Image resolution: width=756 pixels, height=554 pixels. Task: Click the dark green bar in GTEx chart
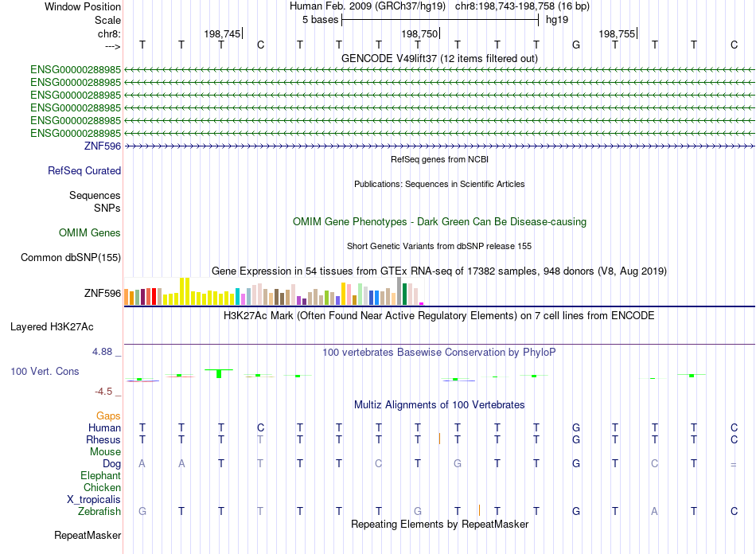[405, 295]
